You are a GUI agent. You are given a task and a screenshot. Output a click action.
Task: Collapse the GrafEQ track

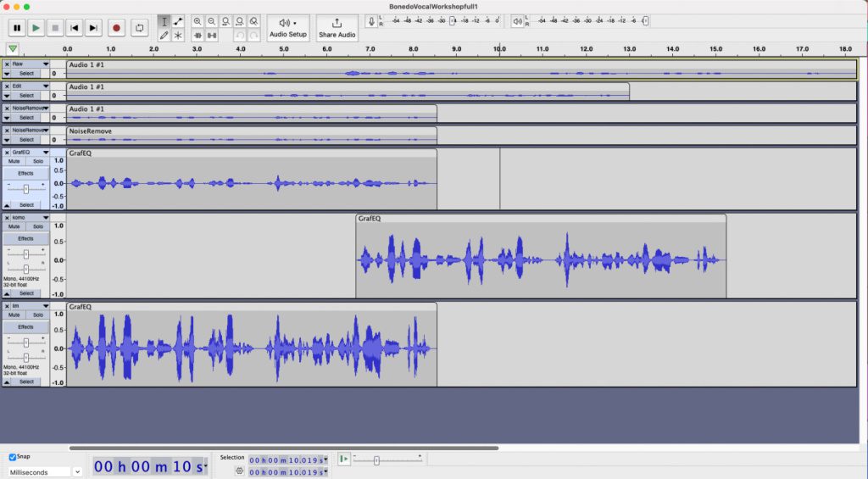(7, 205)
